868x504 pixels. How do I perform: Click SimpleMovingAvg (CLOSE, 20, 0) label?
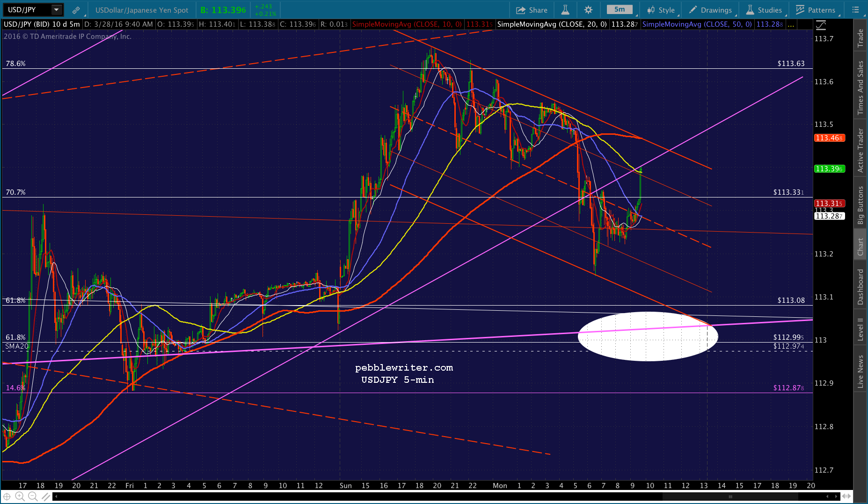(x=552, y=24)
